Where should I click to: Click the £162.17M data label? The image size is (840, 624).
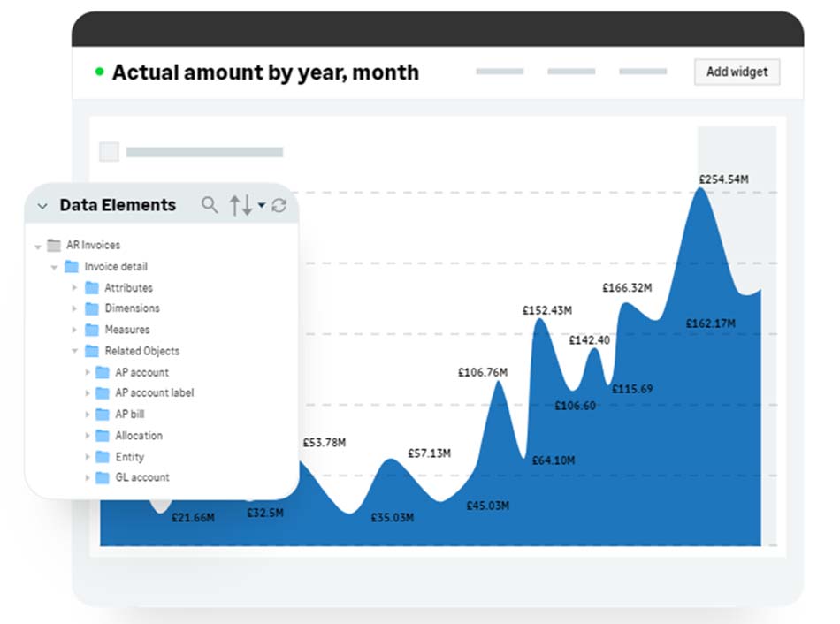coord(711,323)
